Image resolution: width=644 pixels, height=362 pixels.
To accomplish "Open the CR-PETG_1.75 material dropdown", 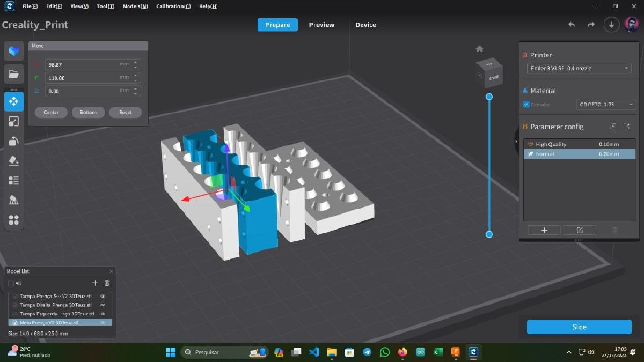I will tap(606, 105).
